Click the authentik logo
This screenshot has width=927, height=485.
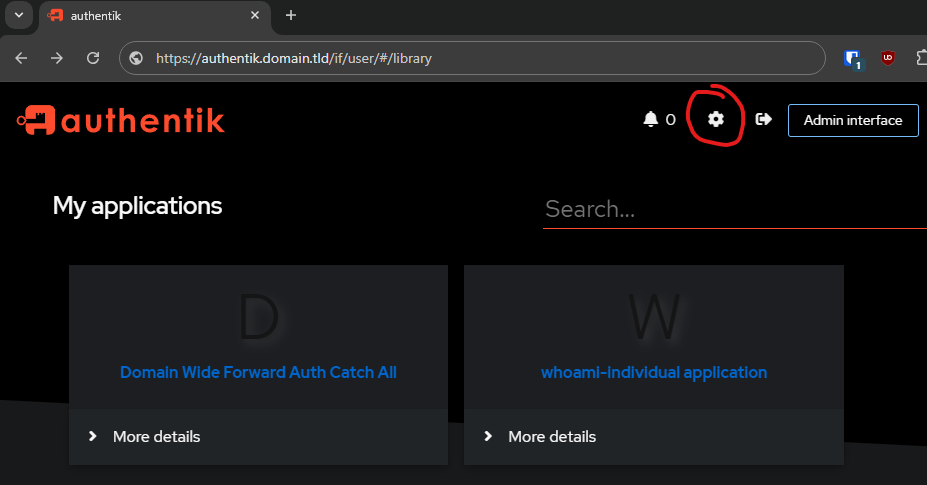click(121, 120)
